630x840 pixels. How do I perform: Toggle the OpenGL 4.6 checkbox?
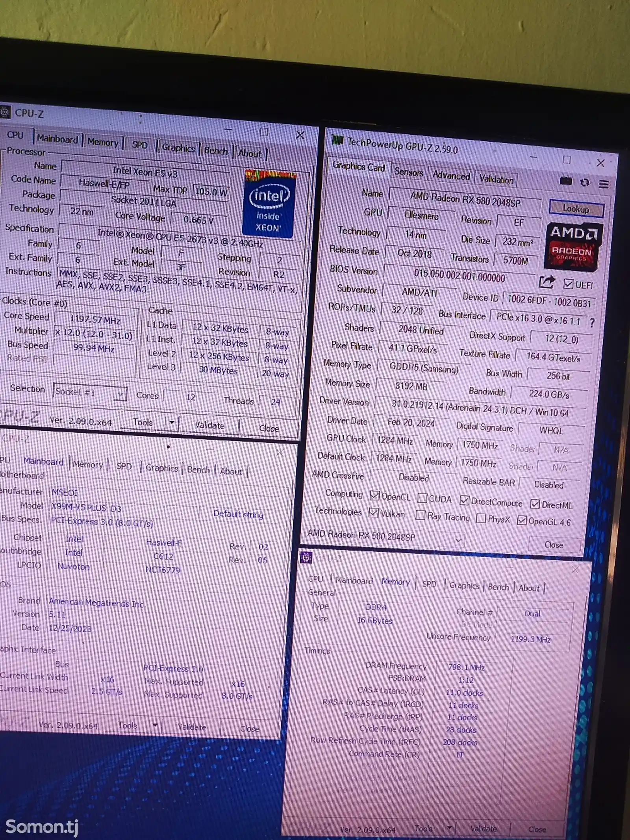[522, 520]
